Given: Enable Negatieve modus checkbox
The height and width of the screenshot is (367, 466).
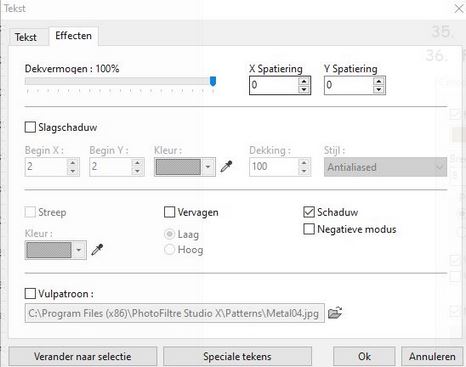Looking at the screenshot, I should (309, 229).
